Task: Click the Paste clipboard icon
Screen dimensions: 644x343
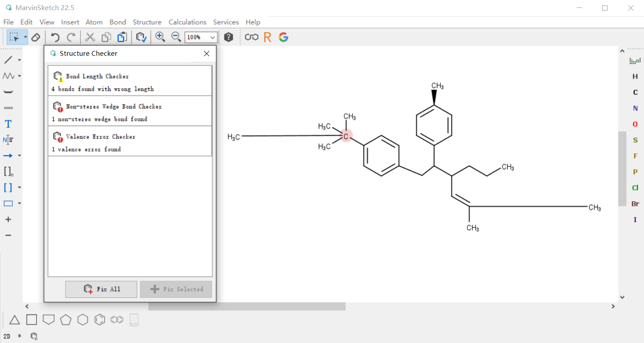Action: click(x=122, y=37)
